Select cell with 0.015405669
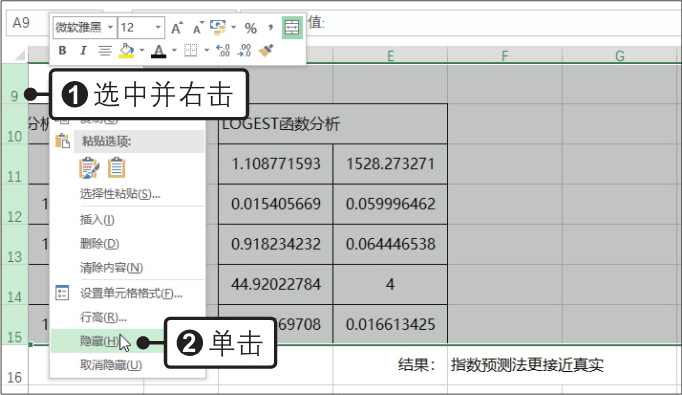The height and width of the screenshot is (395, 682). [276, 204]
